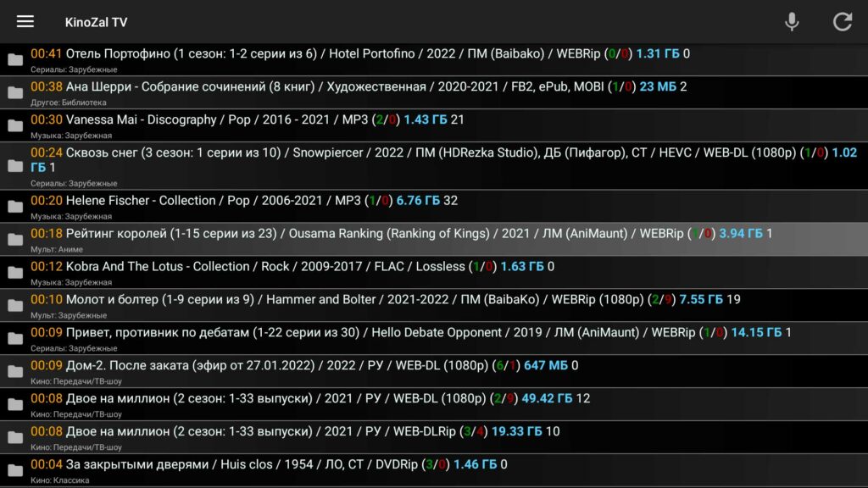Open Сквозь снег Snowpiercer season 3 entry
This screenshot has width=868, height=488.
(x=434, y=166)
